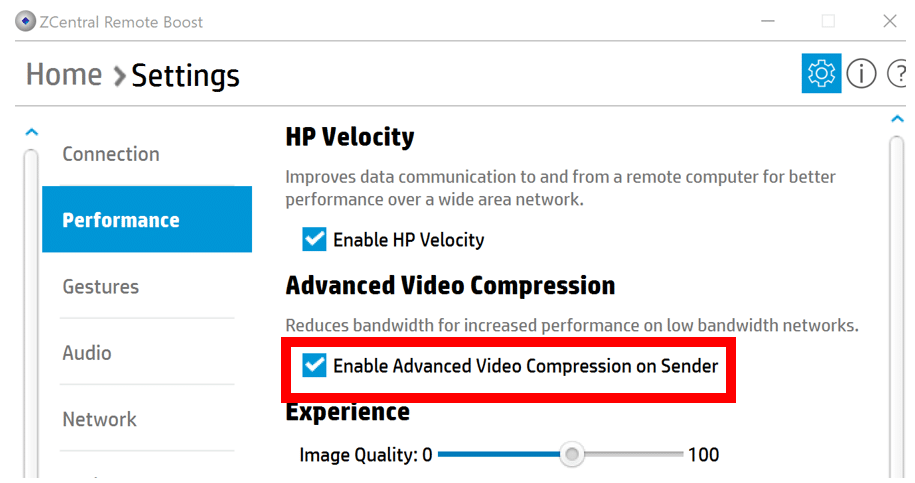This screenshot has width=915, height=483.
Task: Go back to Home breadcrumb
Action: [64, 75]
